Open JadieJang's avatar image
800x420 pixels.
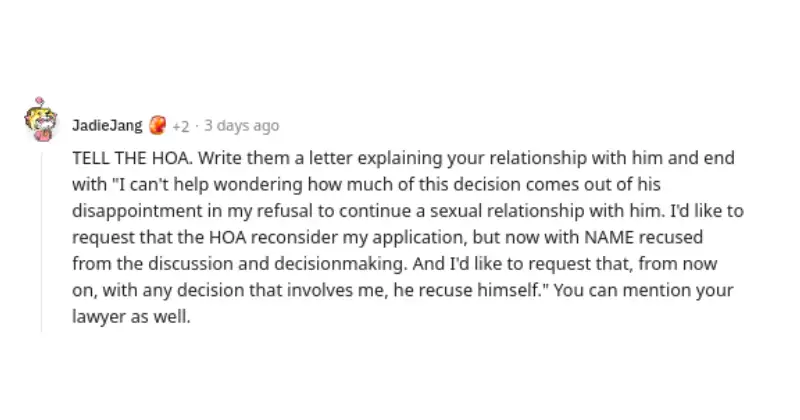(38, 122)
